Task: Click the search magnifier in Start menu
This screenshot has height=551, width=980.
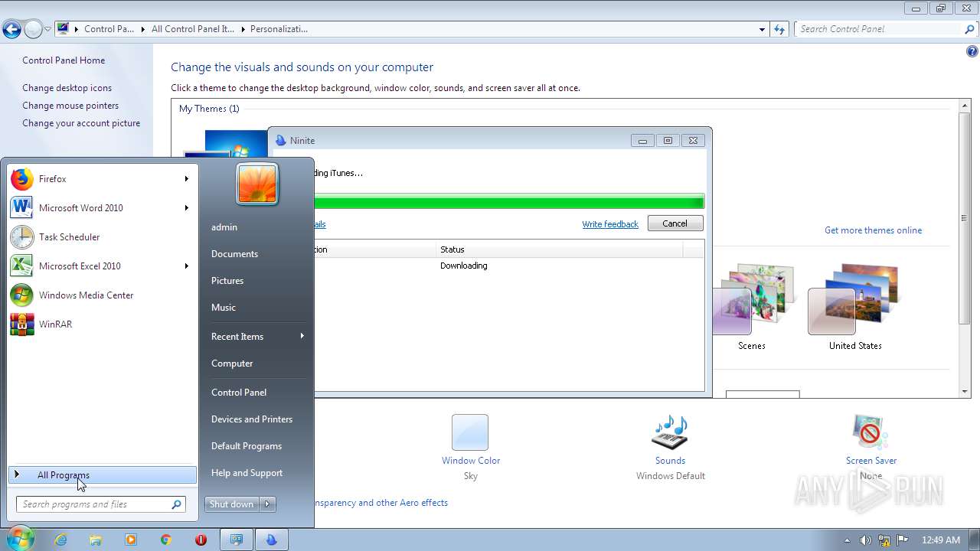Action: pyautogui.click(x=176, y=504)
